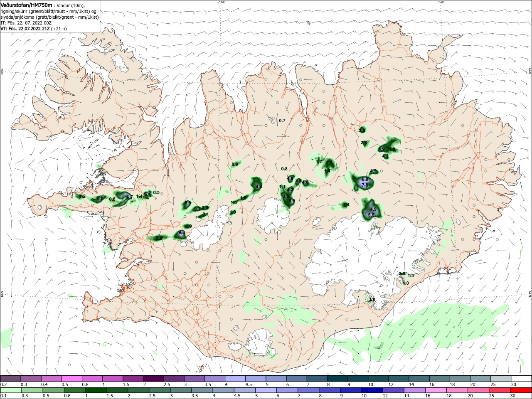Screen dimensions: 532x399
Task: Click the 1.6 value near south glacier
Action: coord(372,300)
